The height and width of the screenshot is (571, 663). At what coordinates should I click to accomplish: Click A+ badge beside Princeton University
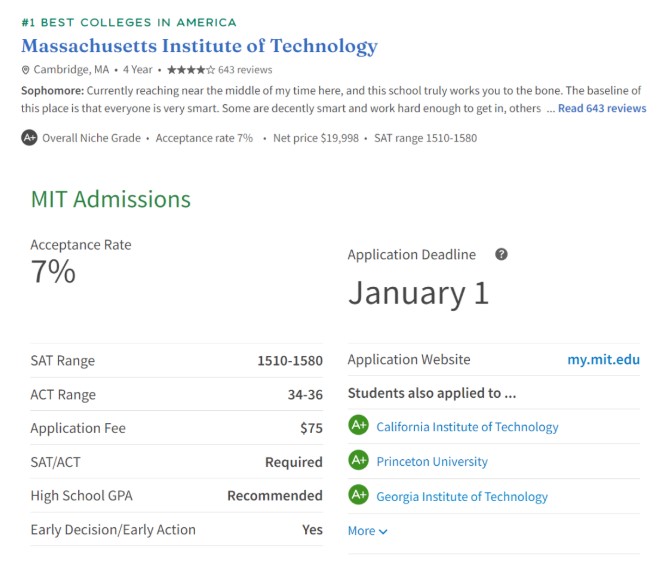point(359,460)
